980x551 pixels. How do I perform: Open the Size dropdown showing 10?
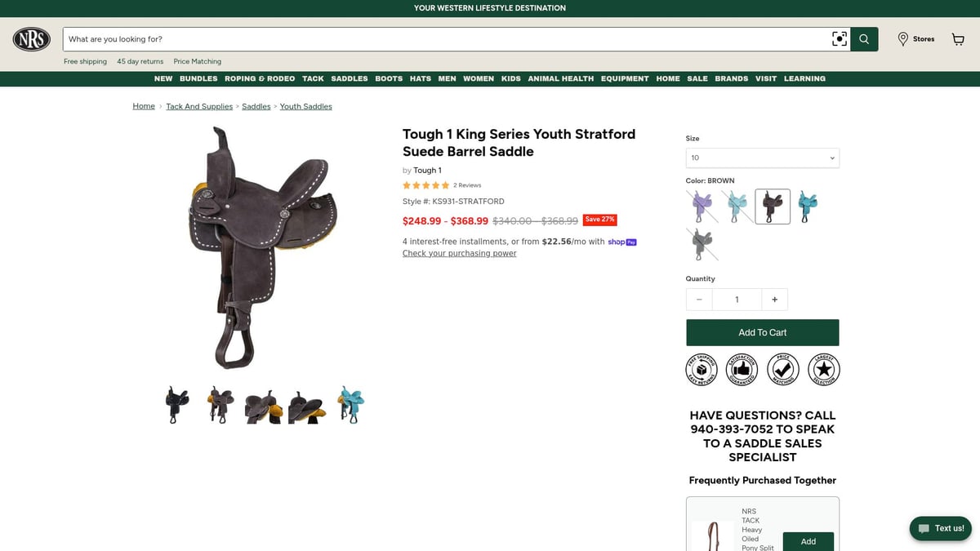(763, 158)
